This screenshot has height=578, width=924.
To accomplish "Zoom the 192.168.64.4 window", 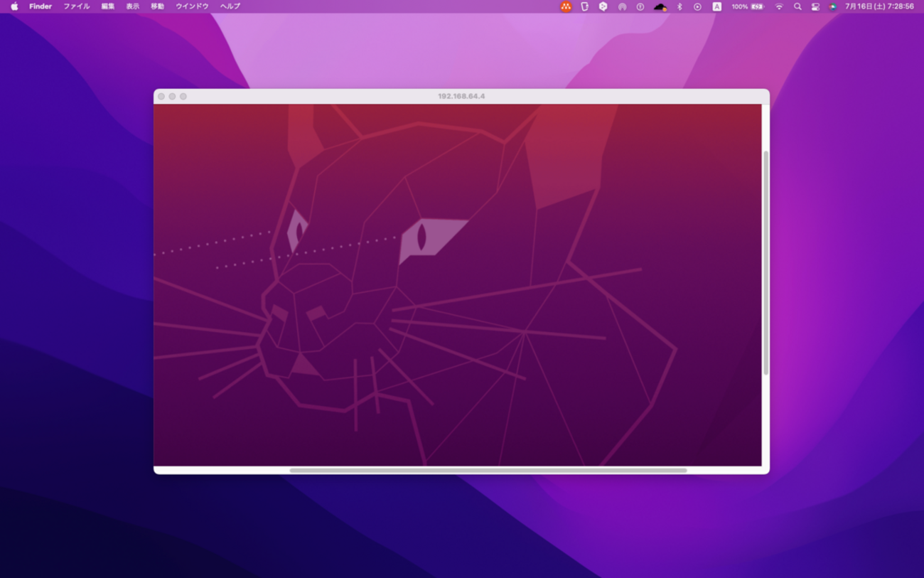I will point(183,96).
